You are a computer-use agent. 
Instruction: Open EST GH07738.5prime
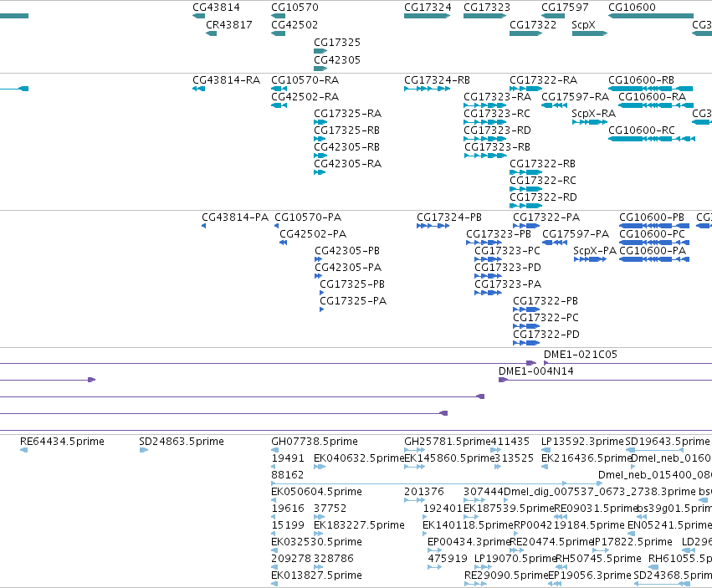(315, 442)
